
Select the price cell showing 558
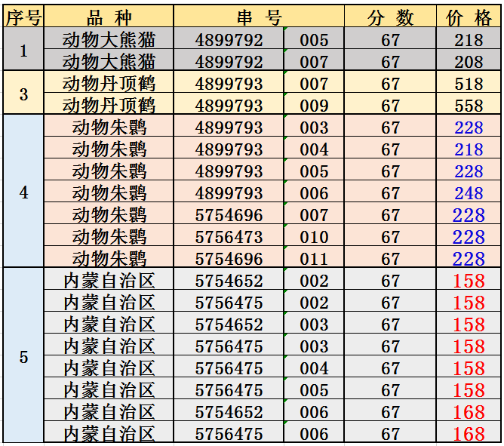(469, 106)
